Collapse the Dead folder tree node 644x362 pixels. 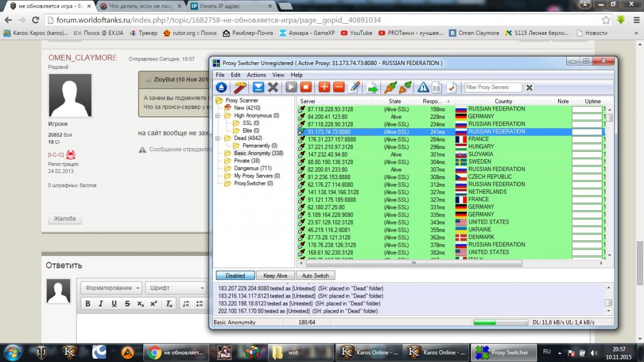pos(218,138)
